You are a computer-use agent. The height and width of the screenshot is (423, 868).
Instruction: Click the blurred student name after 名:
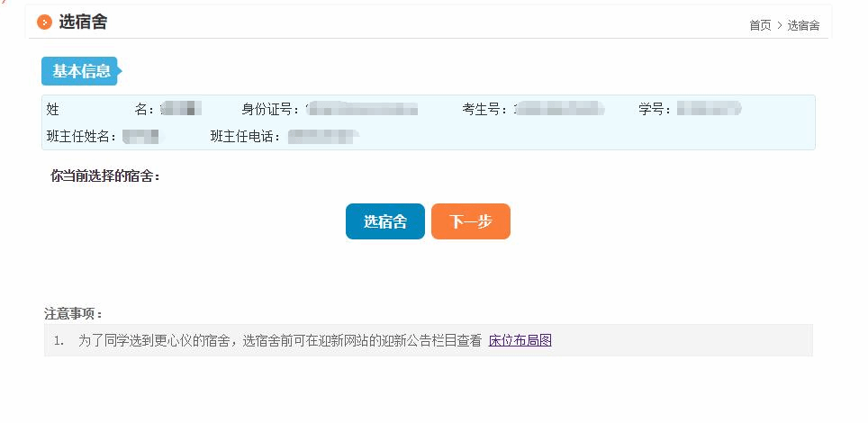point(180,109)
